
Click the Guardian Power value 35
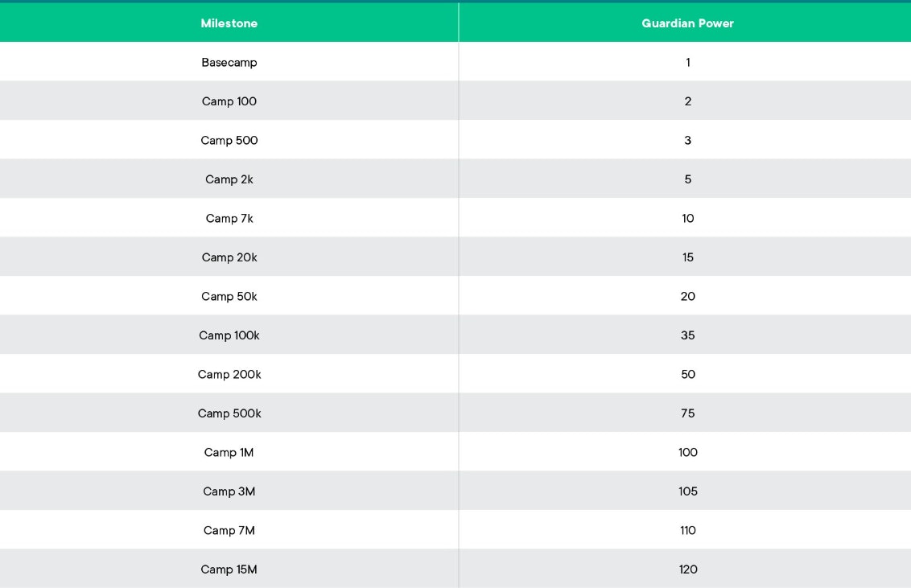(687, 335)
